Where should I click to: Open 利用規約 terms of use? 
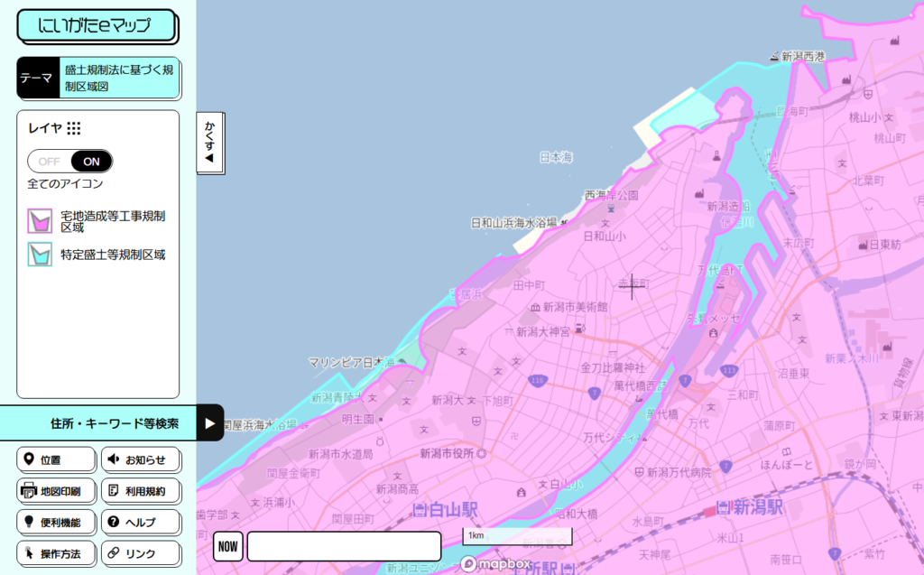(140, 491)
